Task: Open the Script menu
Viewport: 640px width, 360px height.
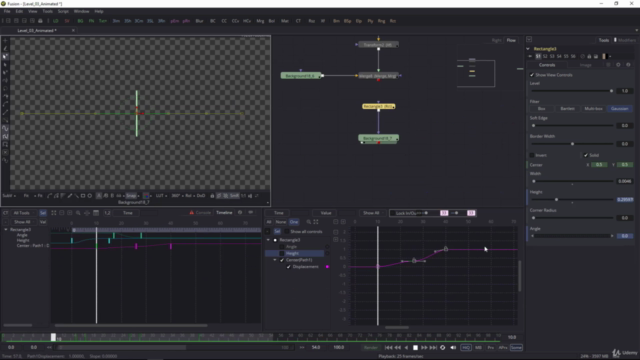Action: coord(63,11)
